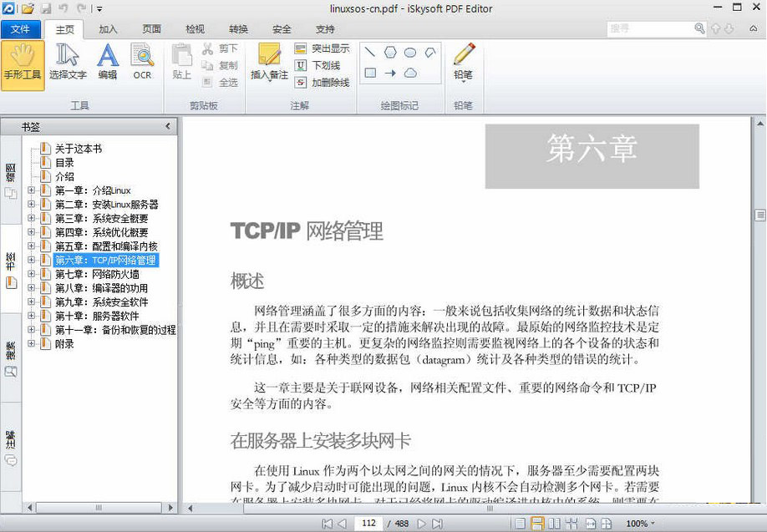Select the Line drawing shape
Screen dimensions: 767x532
tap(370, 52)
